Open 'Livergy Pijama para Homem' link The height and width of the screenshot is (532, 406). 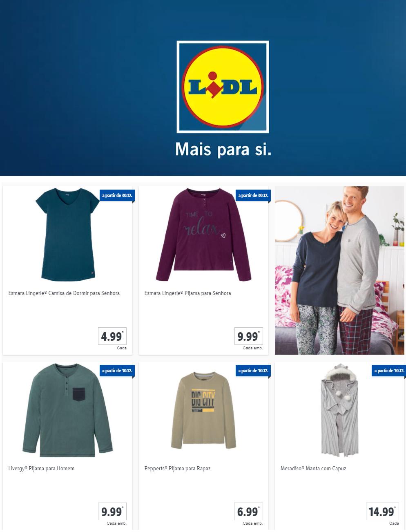[41, 468]
